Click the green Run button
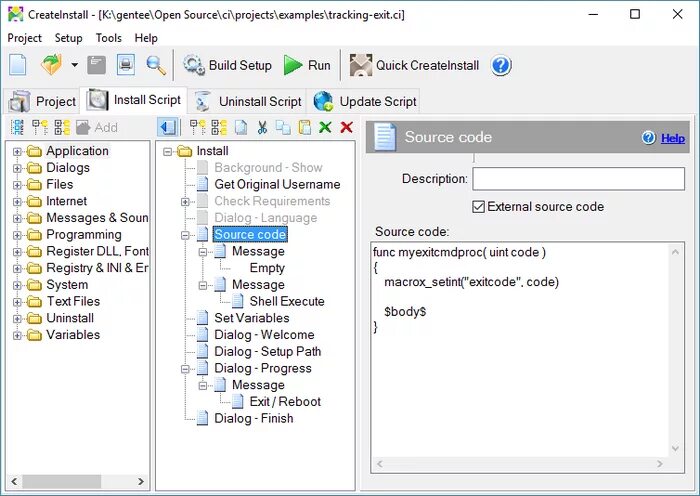This screenshot has height=496, width=700. [x=307, y=65]
